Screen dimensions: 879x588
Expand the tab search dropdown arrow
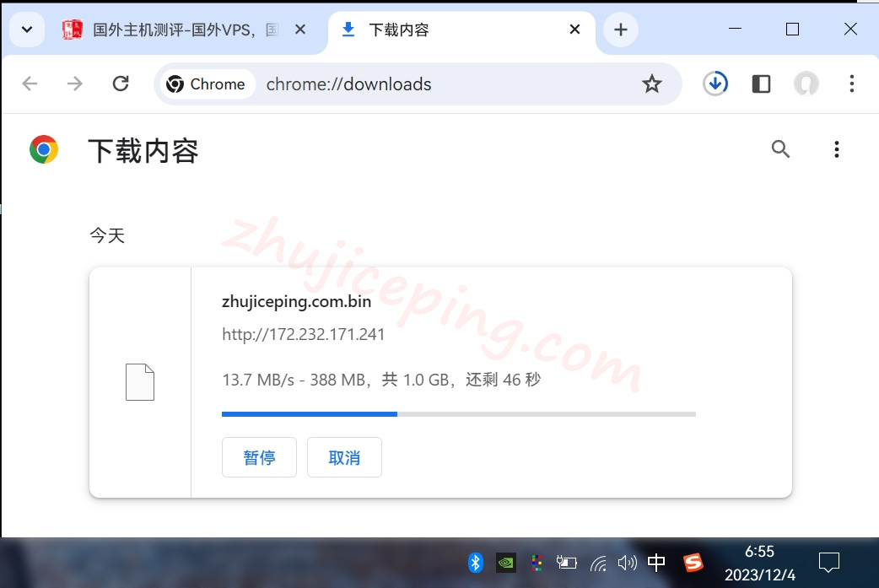coord(27,30)
